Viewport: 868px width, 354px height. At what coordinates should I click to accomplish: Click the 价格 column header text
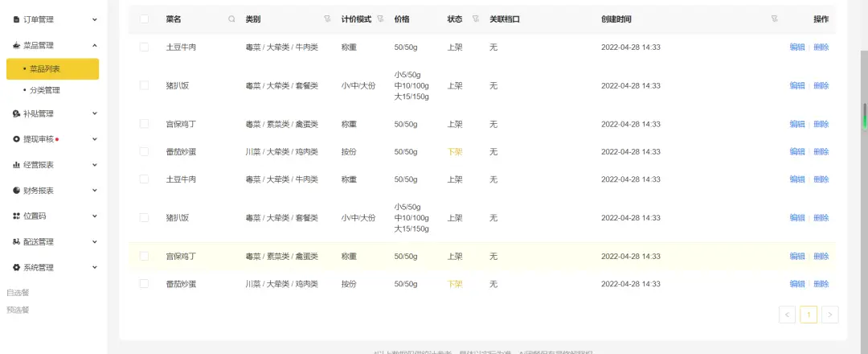[x=402, y=19]
